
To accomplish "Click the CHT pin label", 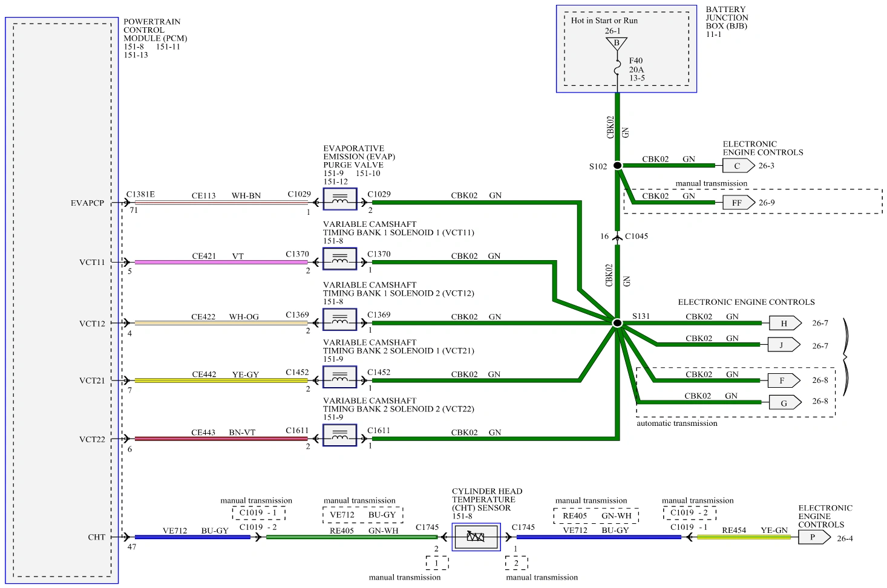I will tap(96, 537).
